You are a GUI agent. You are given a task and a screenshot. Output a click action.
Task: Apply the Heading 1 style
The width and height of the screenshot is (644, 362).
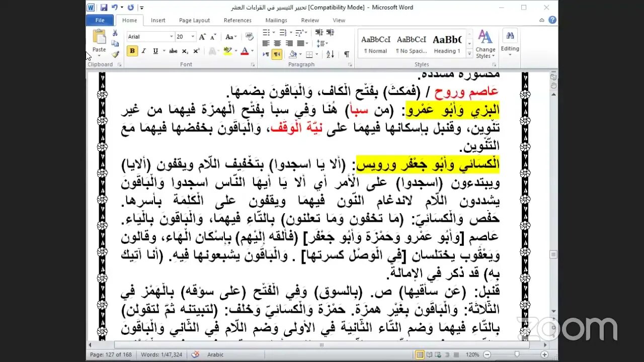click(x=447, y=44)
